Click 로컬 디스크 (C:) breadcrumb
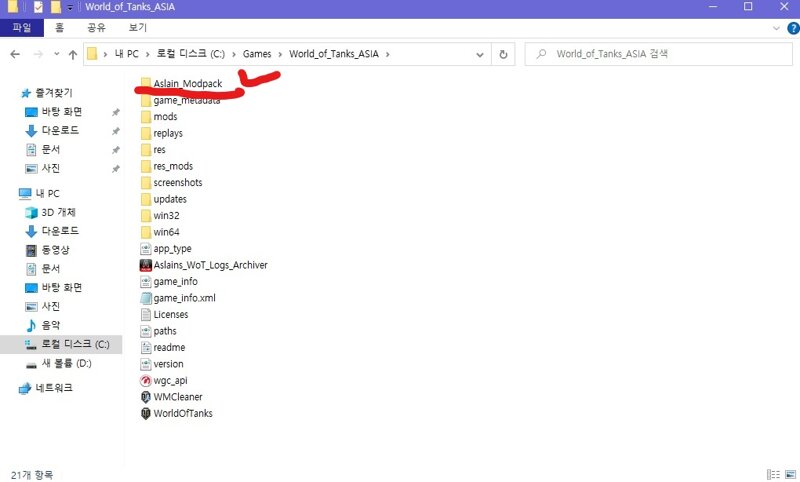800x482 pixels. click(190, 54)
